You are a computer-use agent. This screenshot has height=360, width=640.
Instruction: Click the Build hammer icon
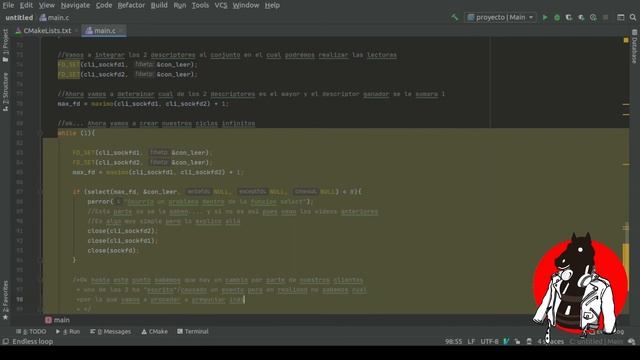[x=455, y=18]
